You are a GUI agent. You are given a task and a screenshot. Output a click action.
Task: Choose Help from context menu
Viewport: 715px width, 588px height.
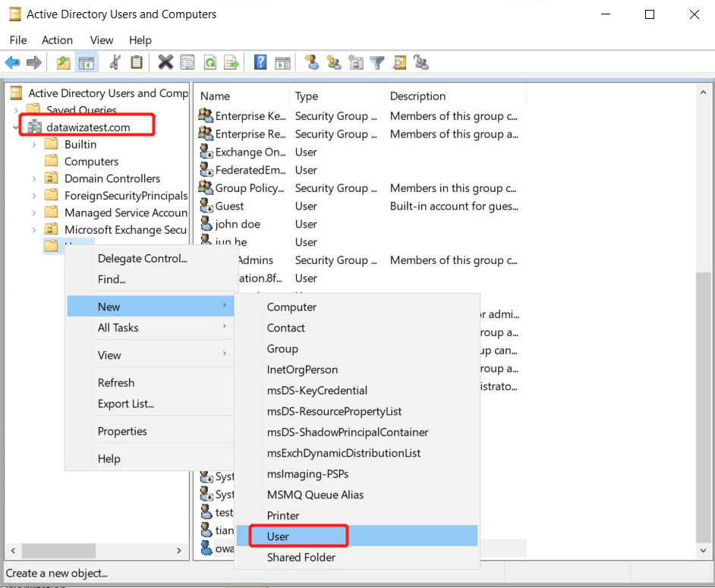coord(150,458)
